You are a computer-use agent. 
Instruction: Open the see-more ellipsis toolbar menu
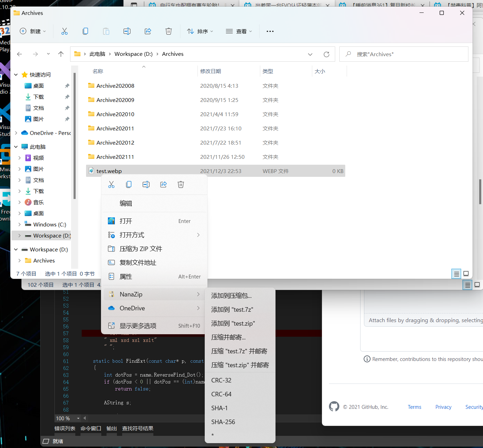270,31
